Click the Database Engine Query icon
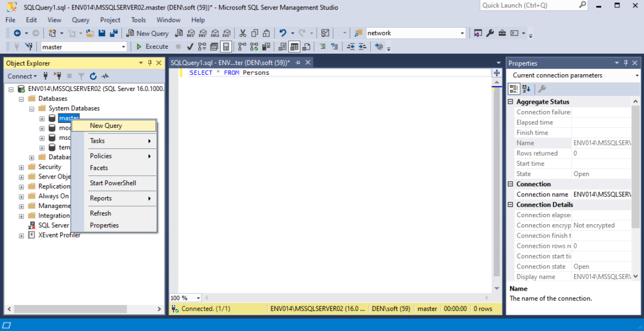 (x=178, y=33)
